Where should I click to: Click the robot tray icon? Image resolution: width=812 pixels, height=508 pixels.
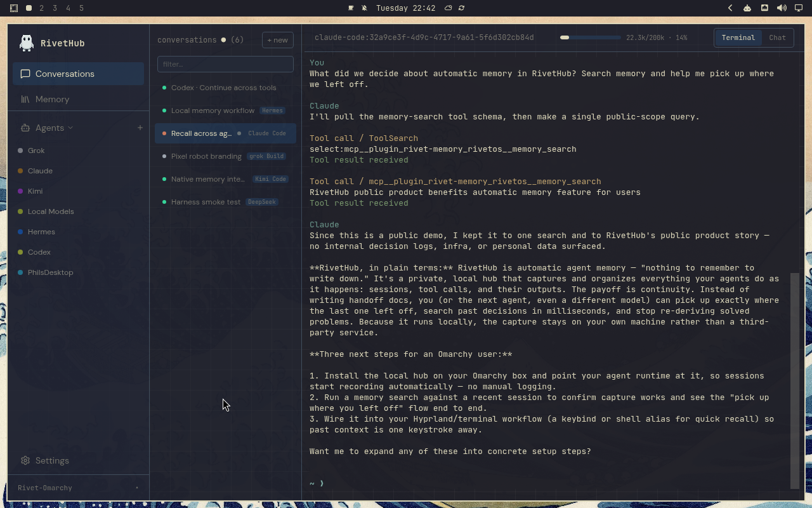tap(747, 8)
